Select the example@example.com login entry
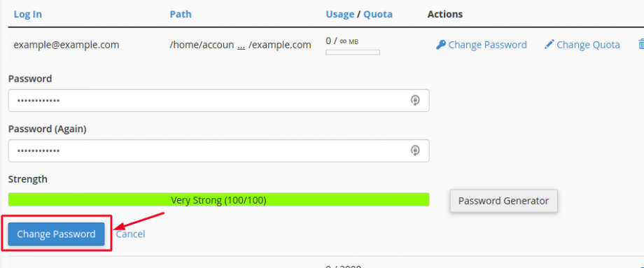The height and width of the screenshot is (268, 644). tap(66, 45)
